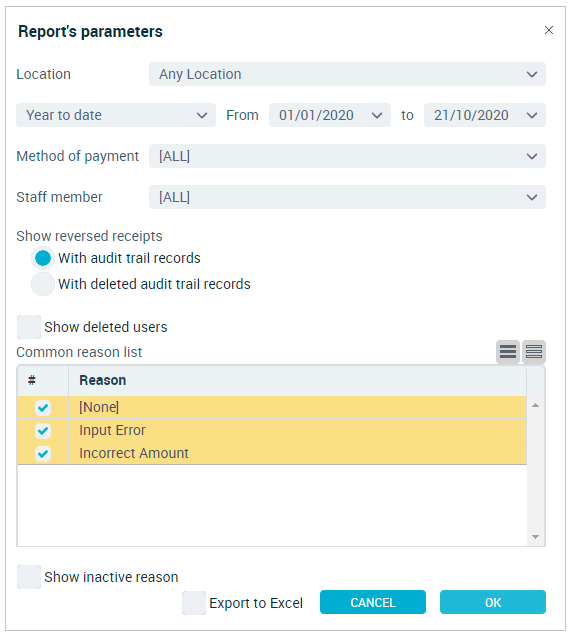The image size is (571, 636).
Task: Toggle Show inactive reason checkbox
Action: pos(29,577)
